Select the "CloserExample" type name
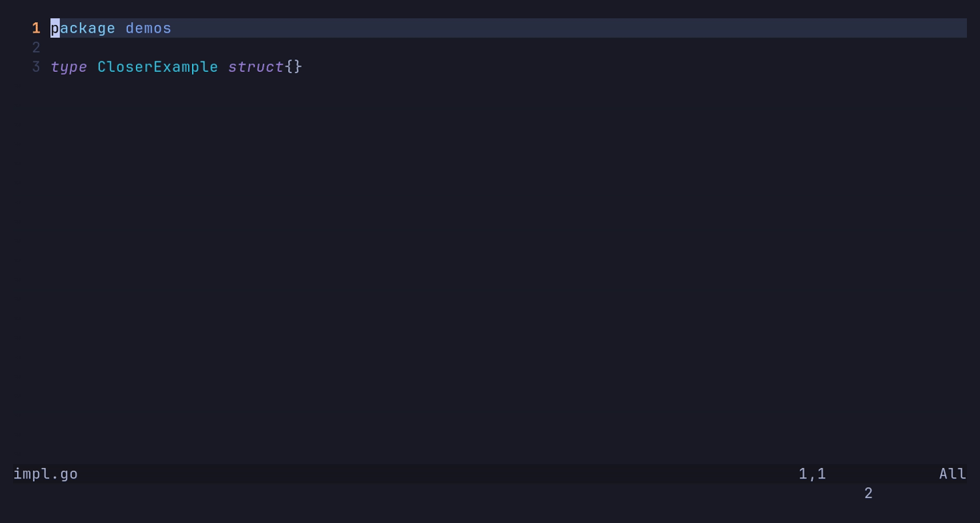This screenshot has width=980, height=523. (157, 67)
